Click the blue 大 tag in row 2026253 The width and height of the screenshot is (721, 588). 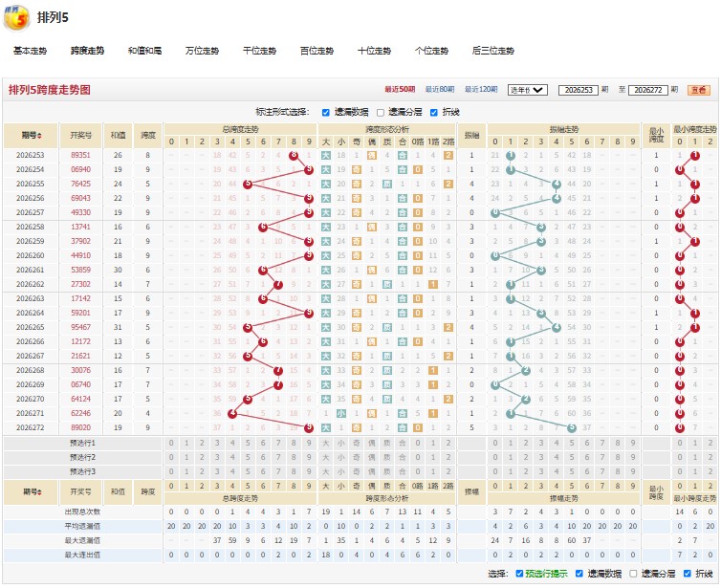click(326, 156)
